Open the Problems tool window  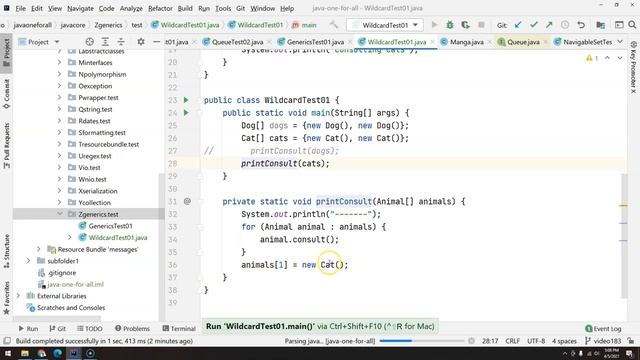(132, 328)
